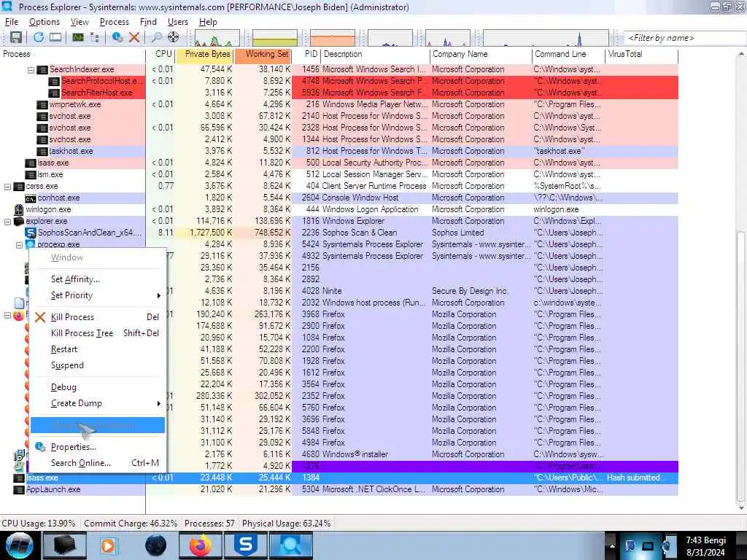
Task: Collapse the explorer.exe tree node
Action: point(7,222)
